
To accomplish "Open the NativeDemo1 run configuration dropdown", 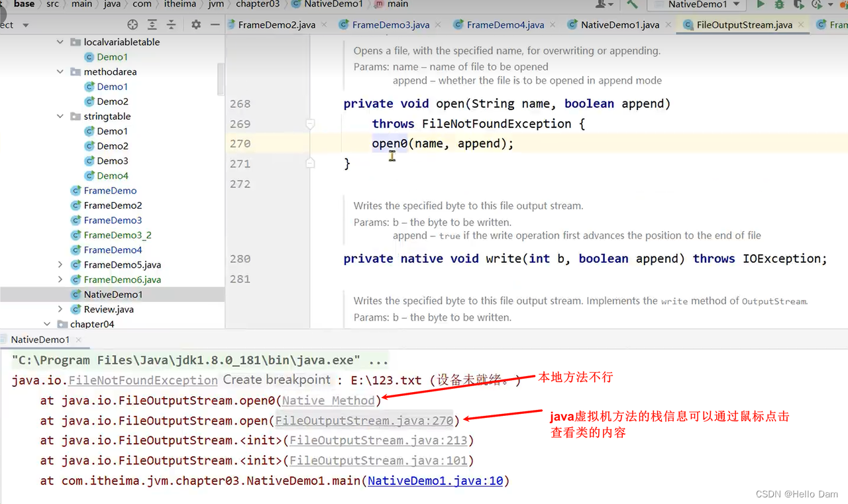I will tap(696, 4).
